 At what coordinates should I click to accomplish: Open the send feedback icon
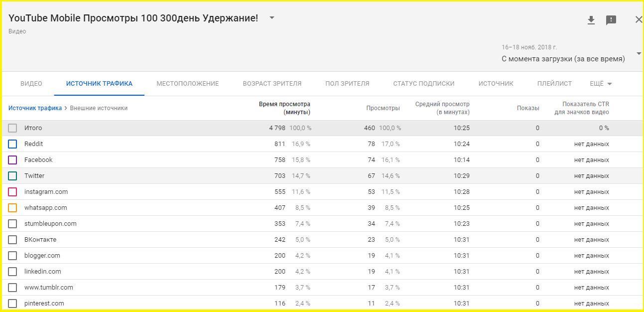[611, 20]
